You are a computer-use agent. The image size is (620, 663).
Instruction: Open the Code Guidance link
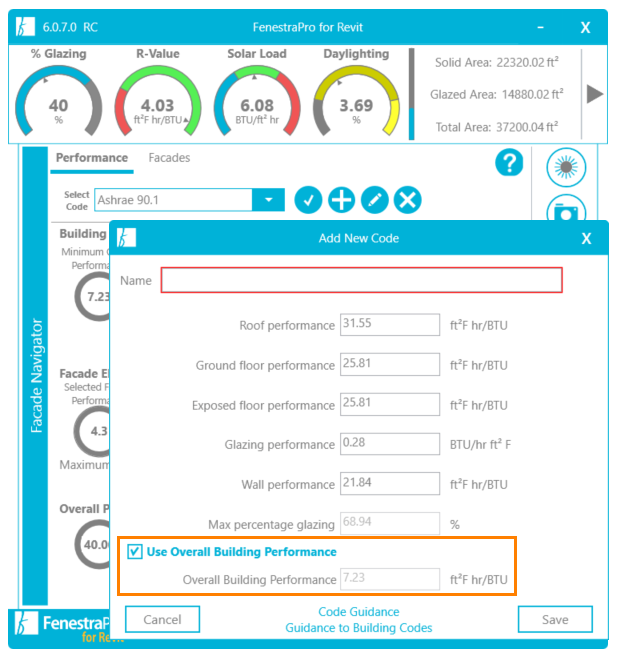(x=359, y=612)
